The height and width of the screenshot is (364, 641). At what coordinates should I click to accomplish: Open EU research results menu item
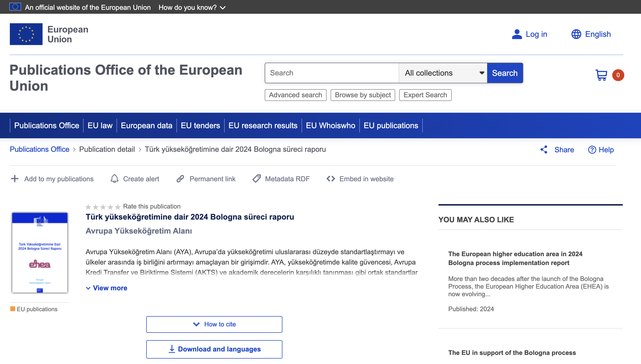263,126
